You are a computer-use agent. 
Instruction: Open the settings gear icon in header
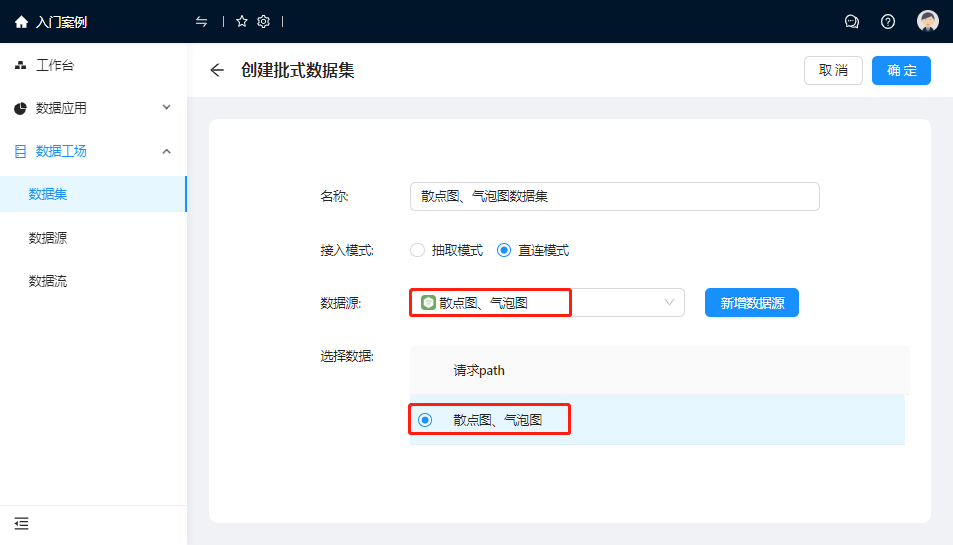point(264,22)
